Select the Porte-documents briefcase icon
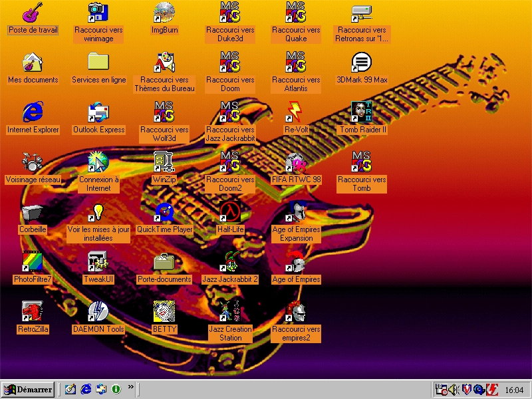 tap(164, 261)
